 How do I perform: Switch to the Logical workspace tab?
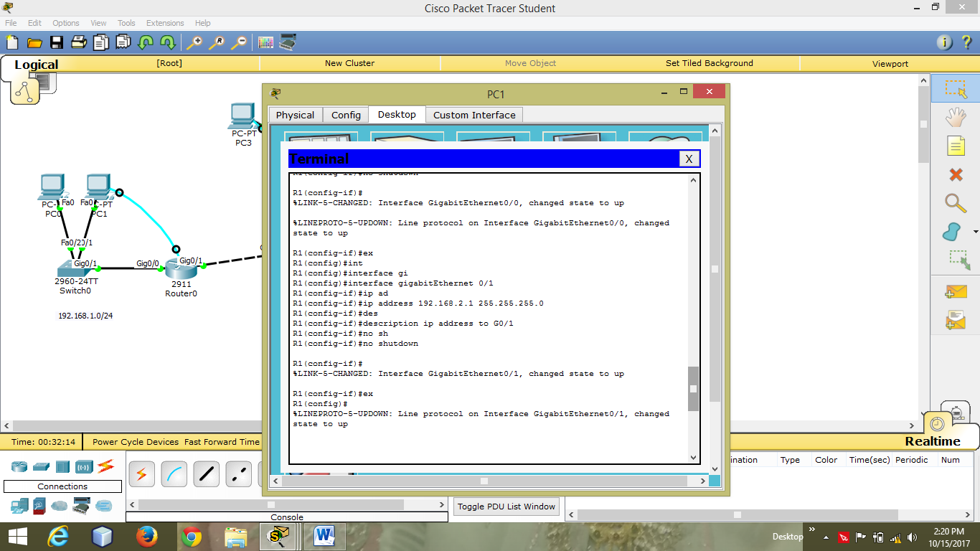coord(36,65)
